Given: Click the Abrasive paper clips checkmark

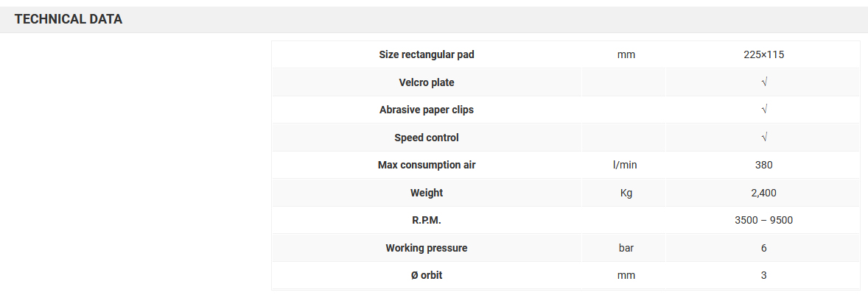Looking at the screenshot, I should pyautogui.click(x=764, y=110).
